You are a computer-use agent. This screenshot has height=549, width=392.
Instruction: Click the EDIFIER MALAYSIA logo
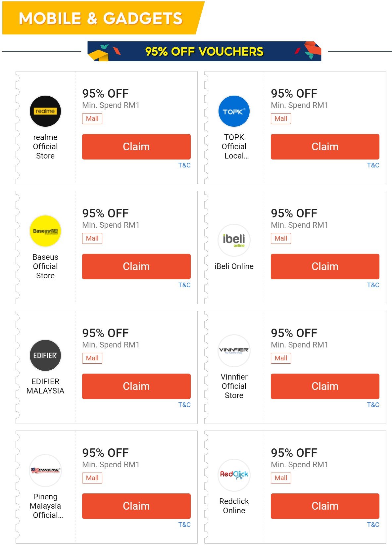point(45,356)
